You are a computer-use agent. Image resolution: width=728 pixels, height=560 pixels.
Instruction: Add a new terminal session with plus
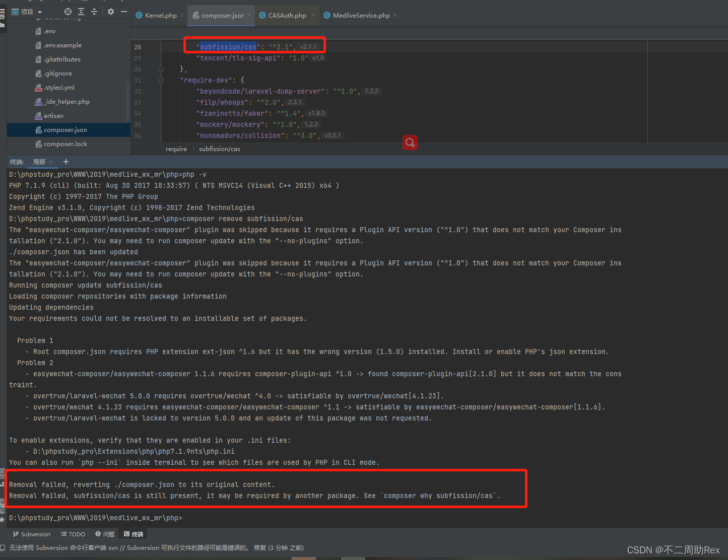coord(65,162)
